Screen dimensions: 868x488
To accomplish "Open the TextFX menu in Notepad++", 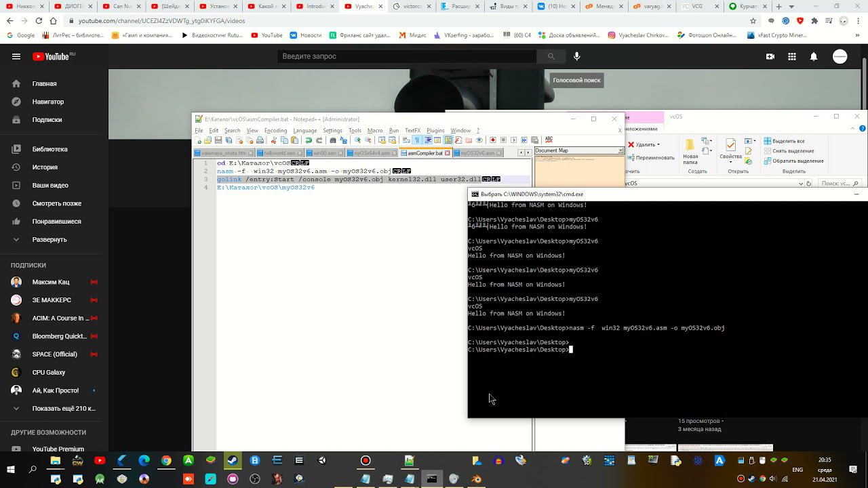I will pyautogui.click(x=413, y=130).
